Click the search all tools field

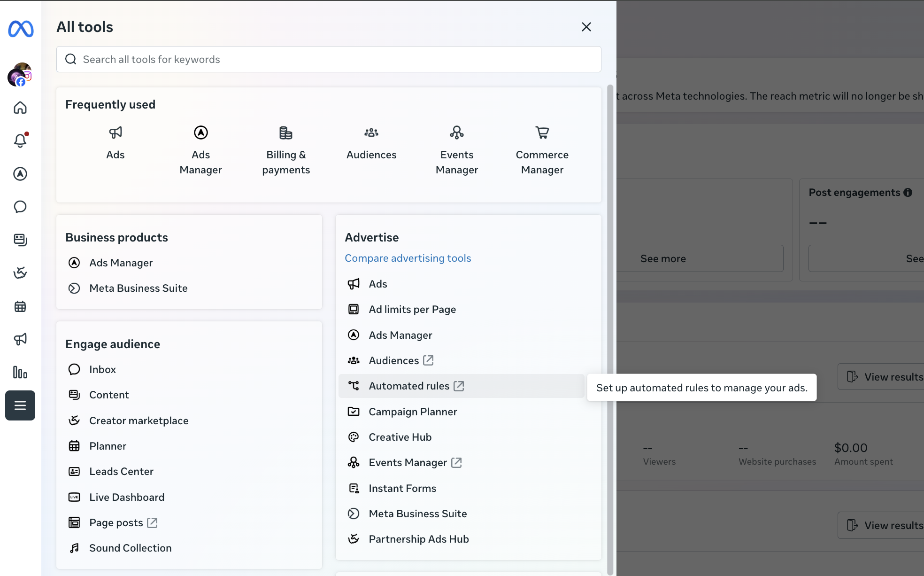(328, 59)
